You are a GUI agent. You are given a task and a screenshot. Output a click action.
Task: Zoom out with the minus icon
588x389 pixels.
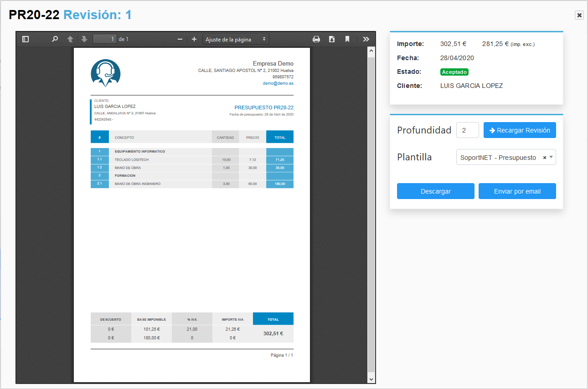click(180, 39)
